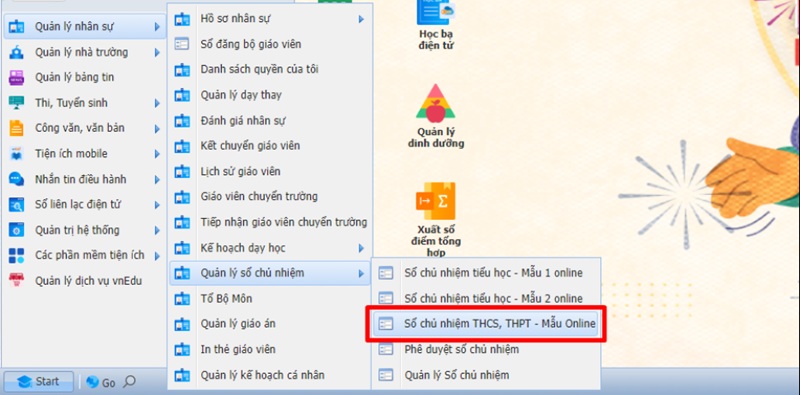Click the Sổ liên lạc điện tử icon

[16, 205]
